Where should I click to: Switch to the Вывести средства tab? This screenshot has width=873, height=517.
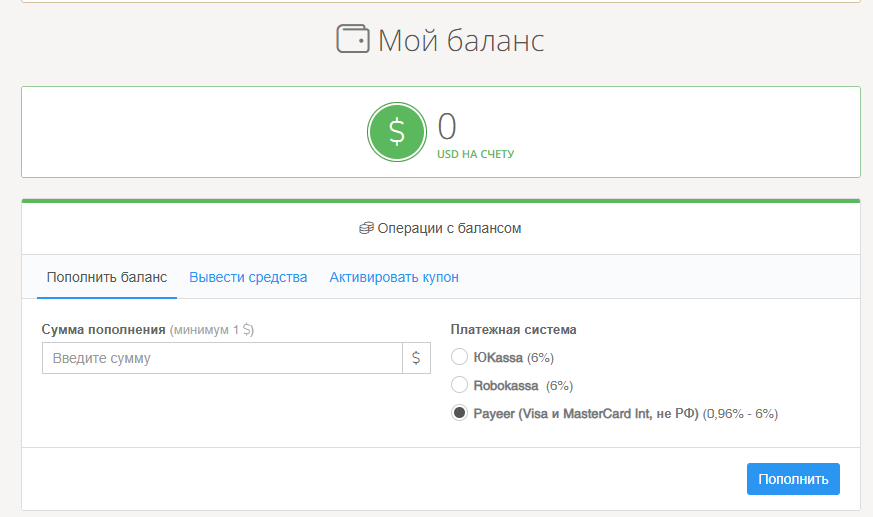point(248,277)
